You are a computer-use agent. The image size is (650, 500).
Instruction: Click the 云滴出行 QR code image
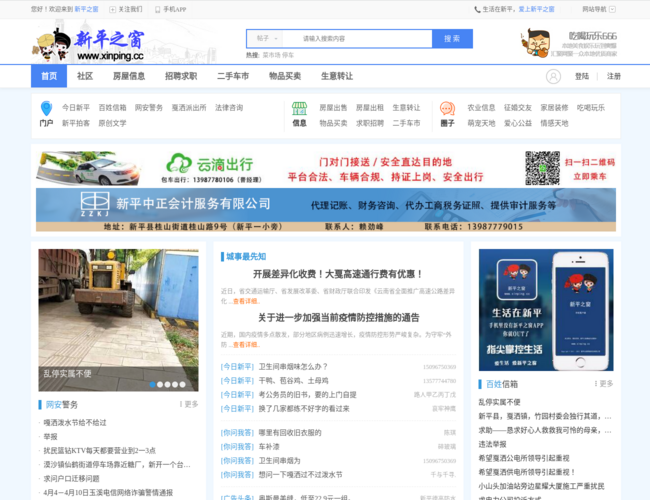coord(542,168)
